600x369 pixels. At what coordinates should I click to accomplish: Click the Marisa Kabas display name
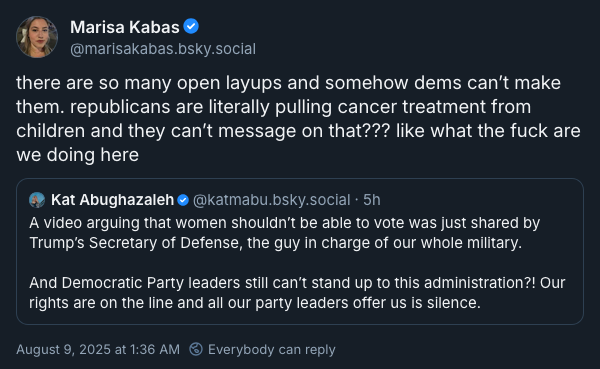coord(125,27)
